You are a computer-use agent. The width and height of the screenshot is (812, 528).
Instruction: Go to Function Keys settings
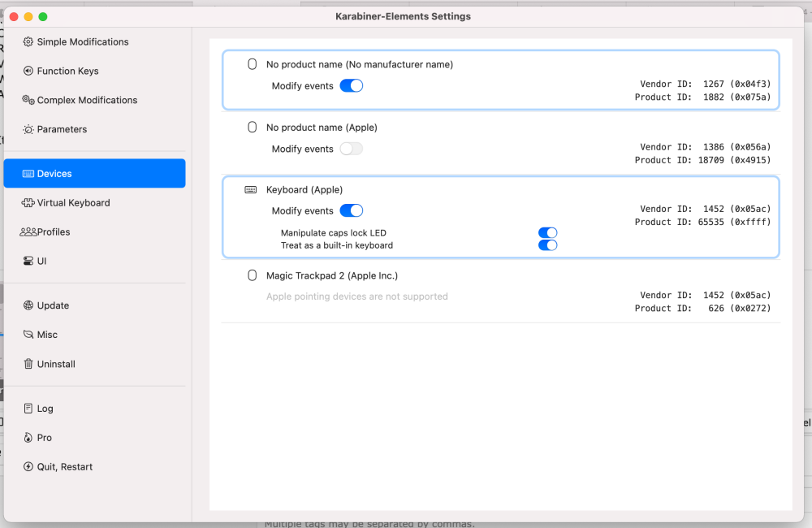pos(94,71)
